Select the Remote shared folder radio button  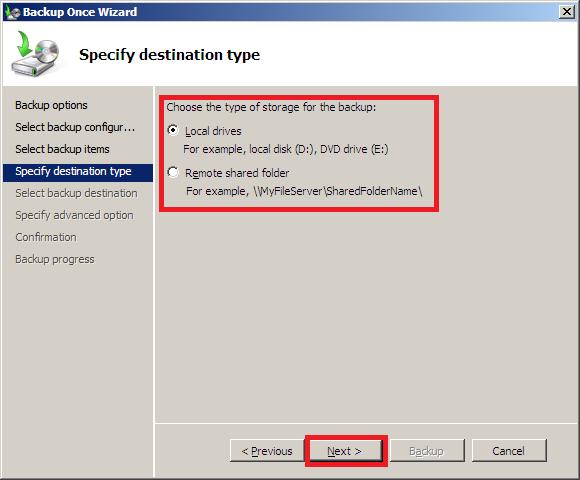[x=173, y=172]
